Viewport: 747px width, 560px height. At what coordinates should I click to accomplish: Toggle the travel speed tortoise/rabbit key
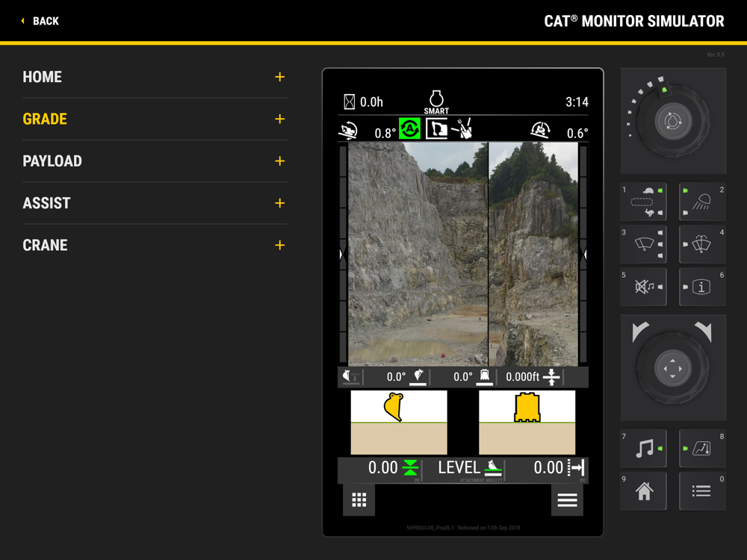643,202
